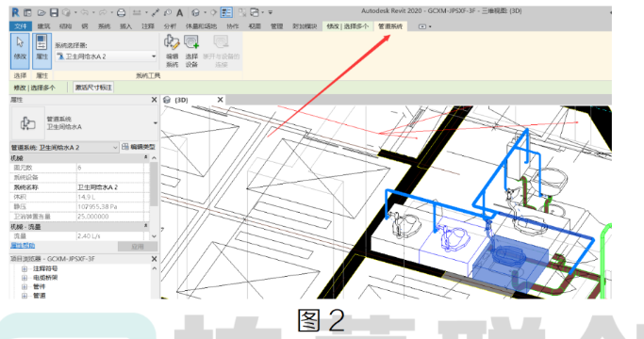Switch to the 体量和场地 ribbon tab

pyautogui.click(x=201, y=26)
